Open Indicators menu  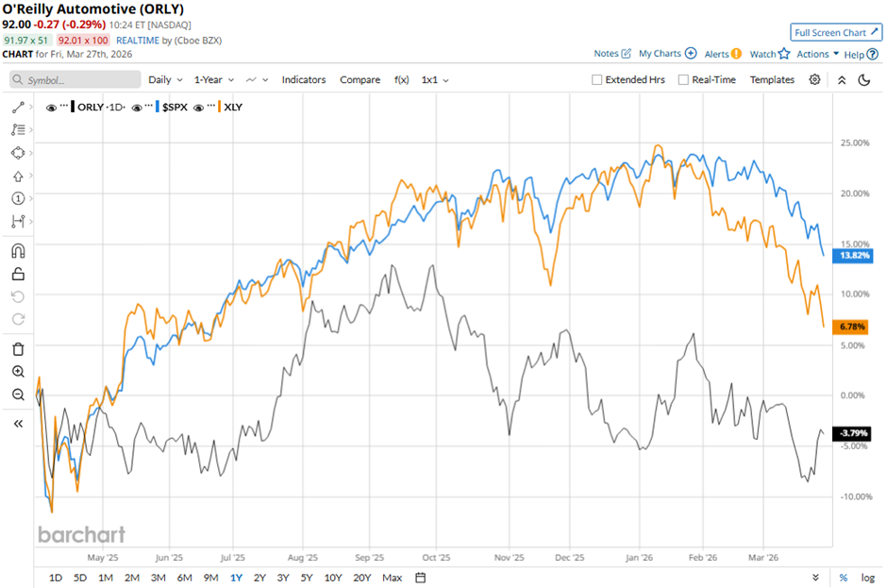coord(304,80)
